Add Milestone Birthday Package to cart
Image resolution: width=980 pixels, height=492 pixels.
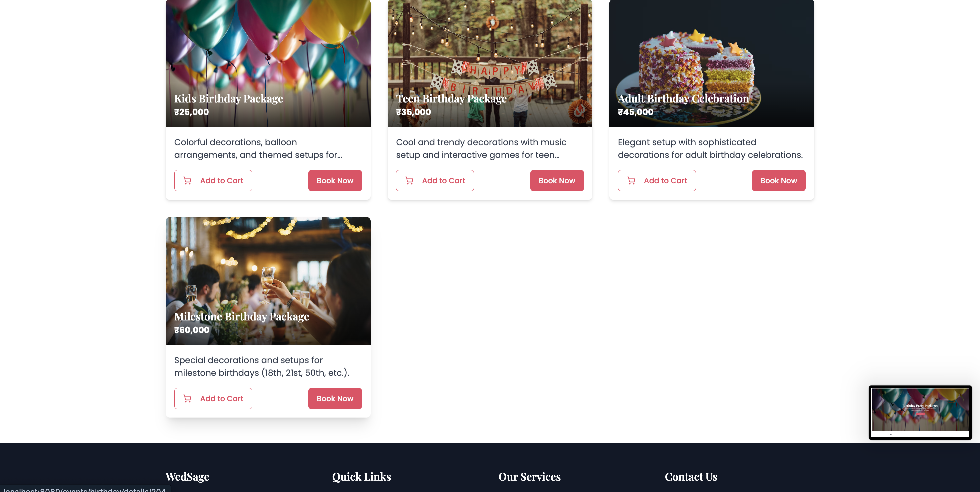pyautogui.click(x=213, y=398)
